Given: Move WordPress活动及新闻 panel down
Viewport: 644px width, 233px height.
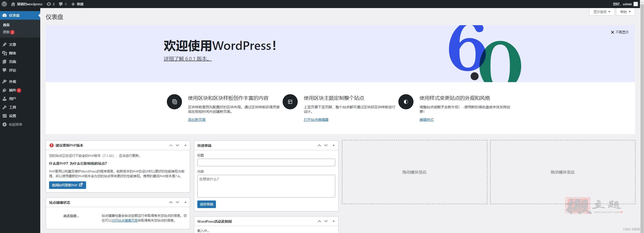Looking at the screenshot, I should pyautogui.click(x=326, y=221).
